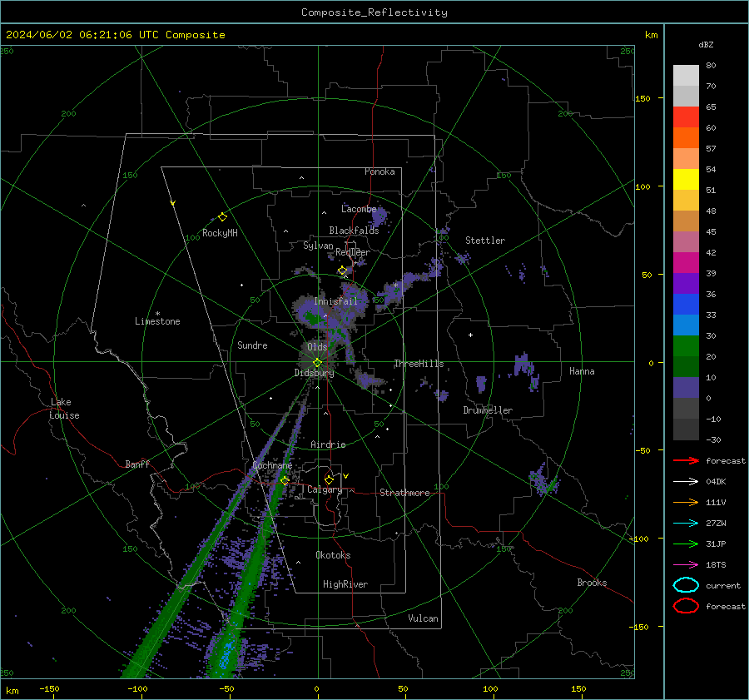Select the bright green swatch in dBZ legend
The image size is (749, 700).
(686, 346)
